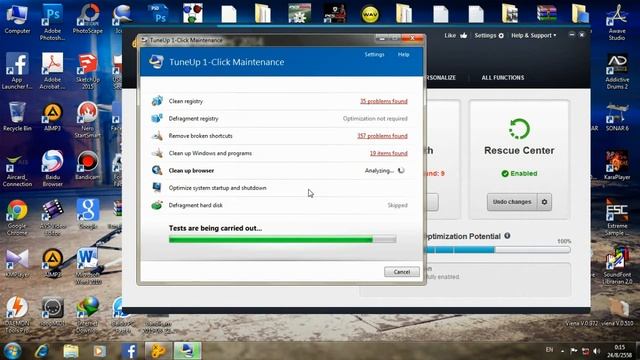Screen dimensions: 640x360
Task: Click the green maintenance progress bar
Action: pyautogui.click(x=282, y=240)
